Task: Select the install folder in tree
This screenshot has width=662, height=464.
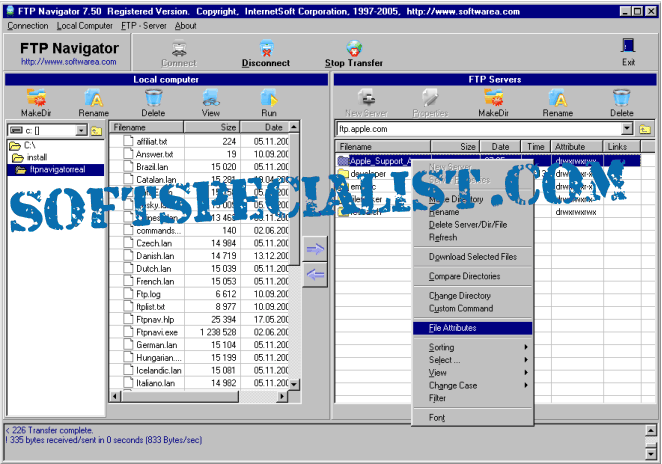Action: (30, 157)
